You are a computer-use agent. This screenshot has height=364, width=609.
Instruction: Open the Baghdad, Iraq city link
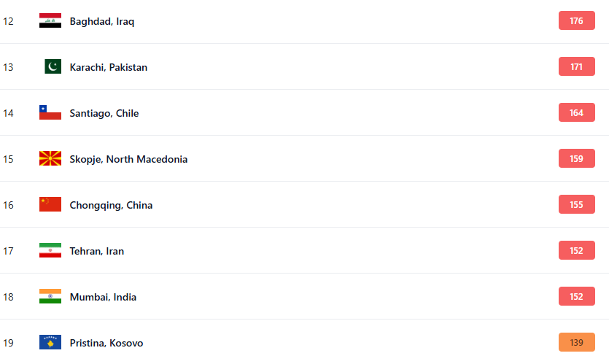[102, 21]
